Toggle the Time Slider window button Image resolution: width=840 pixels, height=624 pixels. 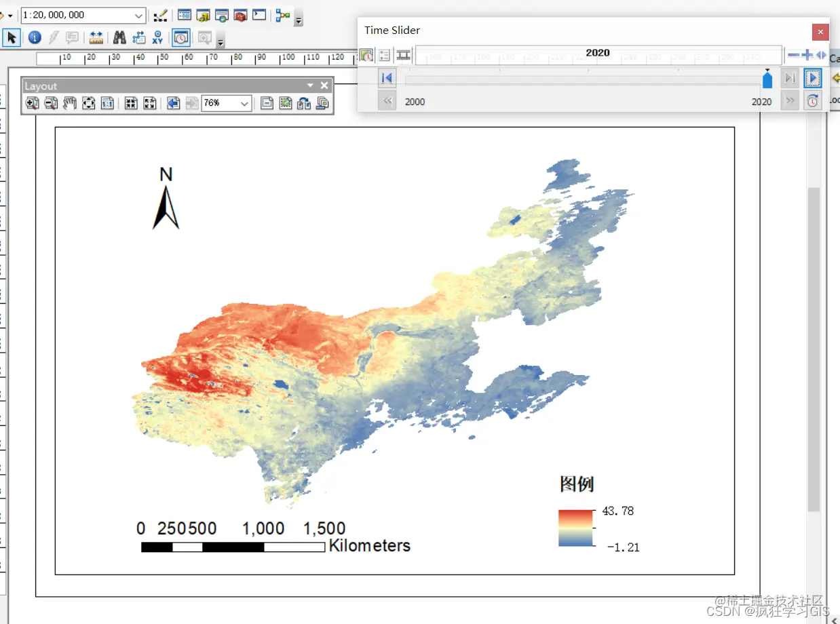click(180, 38)
